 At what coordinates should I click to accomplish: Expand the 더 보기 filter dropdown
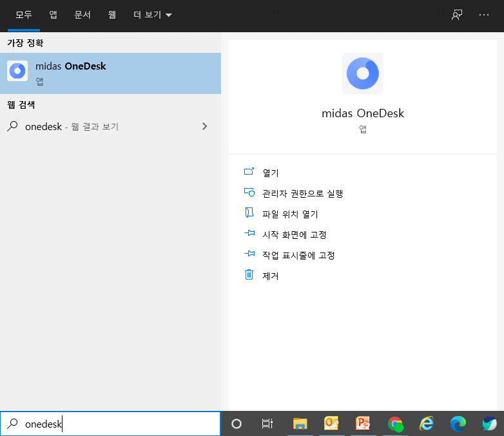(x=152, y=15)
